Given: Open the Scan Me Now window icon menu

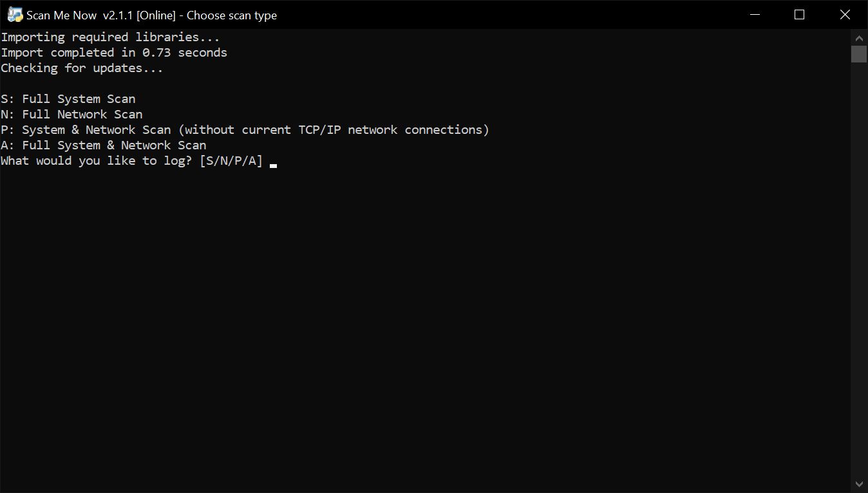Looking at the screenshot, I should click(x=15, y=15).
